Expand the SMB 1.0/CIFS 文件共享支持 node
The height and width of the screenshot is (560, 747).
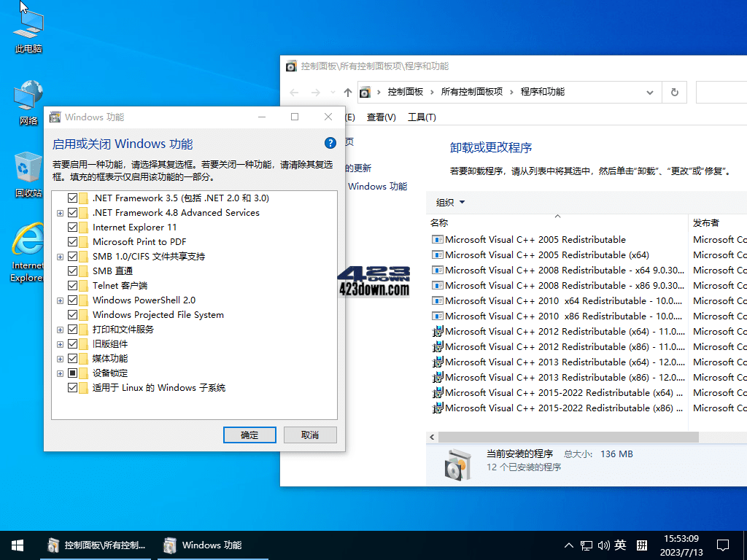(60, 256)
